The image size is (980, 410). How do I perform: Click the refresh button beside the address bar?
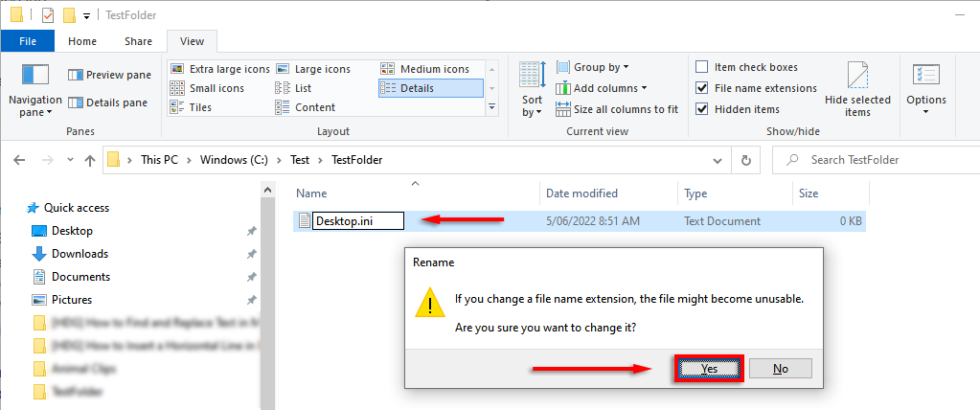coord(745,160)
